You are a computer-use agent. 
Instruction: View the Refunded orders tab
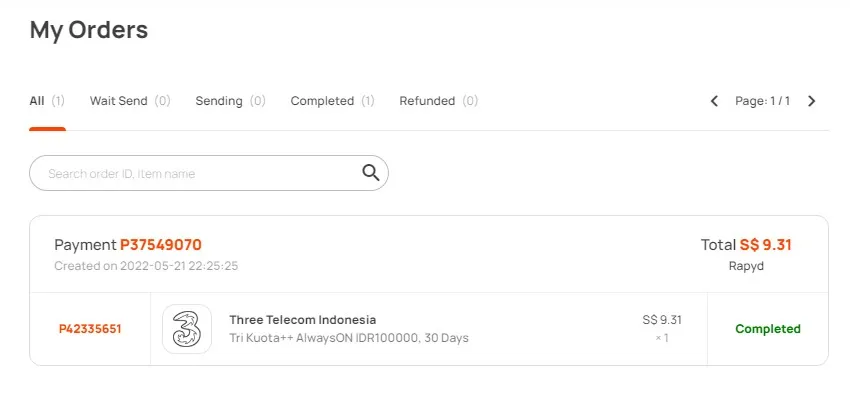pyautogui.click(x=439, y=101)
